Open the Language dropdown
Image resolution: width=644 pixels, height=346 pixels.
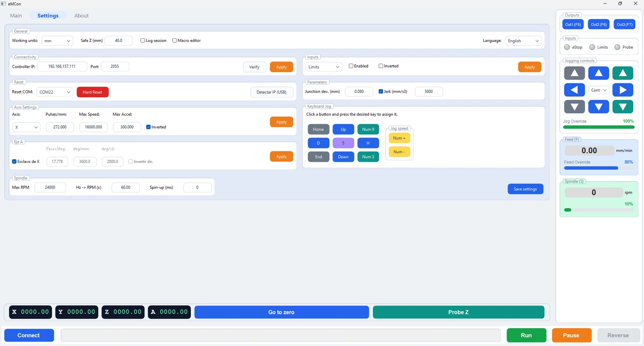pyautogui.click(x=523, y=41)
